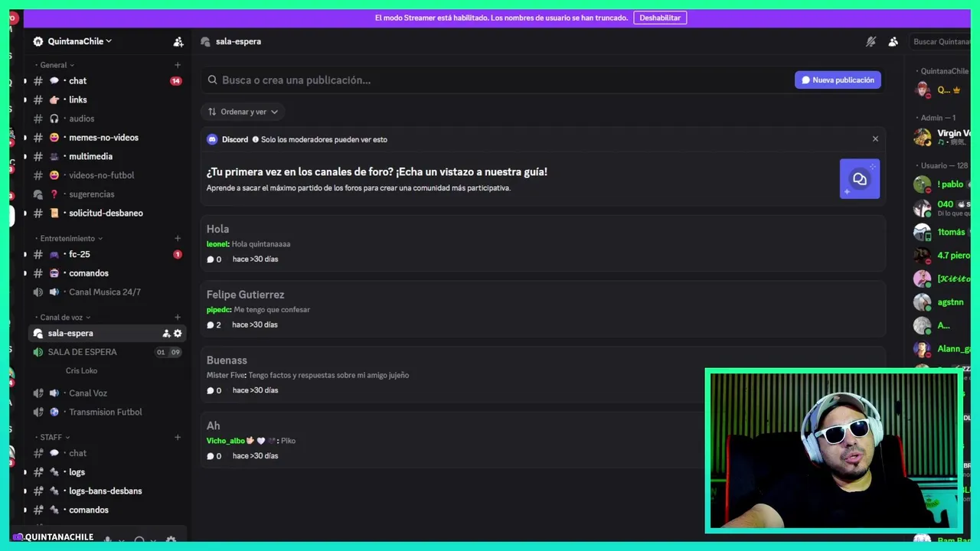The image size is (980, 551).
Task: Open comandos channel under Entretenimiento
Action: click(x=107, y=273)
